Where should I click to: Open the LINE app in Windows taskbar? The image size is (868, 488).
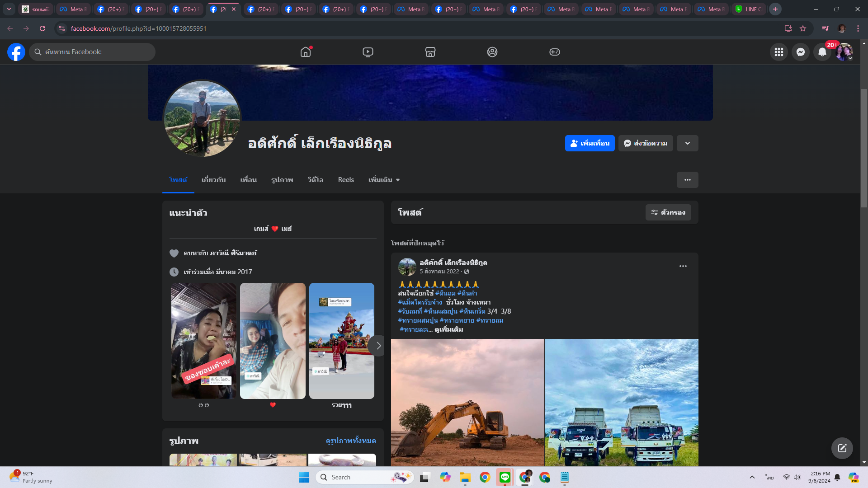pos(505,477)
